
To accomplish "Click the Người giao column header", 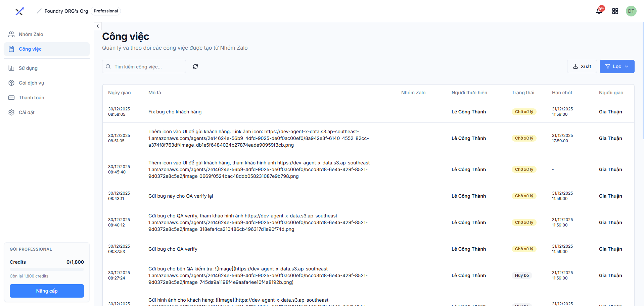I will (x=611, y=93).
